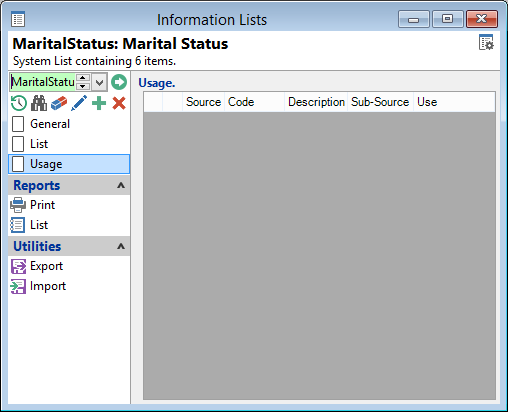The height and width of the screenshot is (412, 508).
Task: Toggle the Usage checkbox
Action: point(18,164)
